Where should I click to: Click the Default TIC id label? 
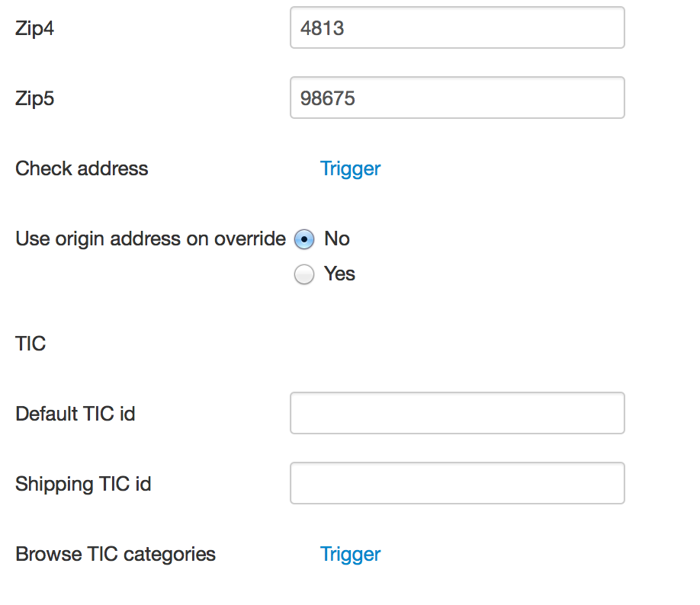[75, 414]
